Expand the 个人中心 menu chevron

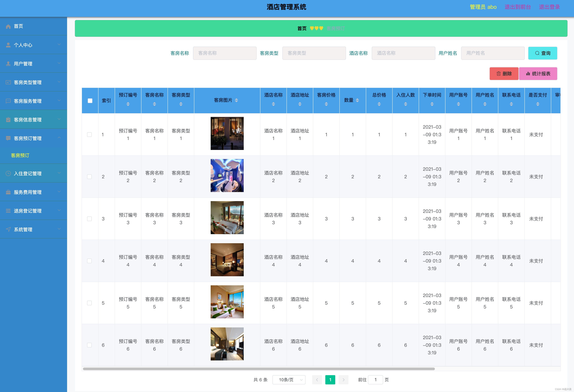click(59, 44)
